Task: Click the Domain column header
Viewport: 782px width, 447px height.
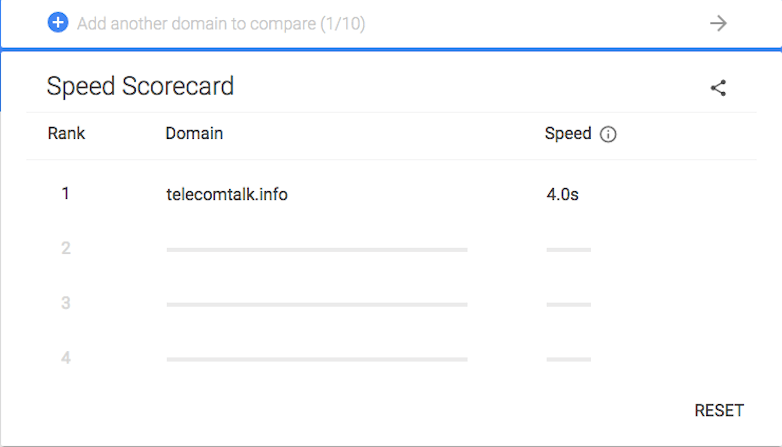Action: pos(194,133)
